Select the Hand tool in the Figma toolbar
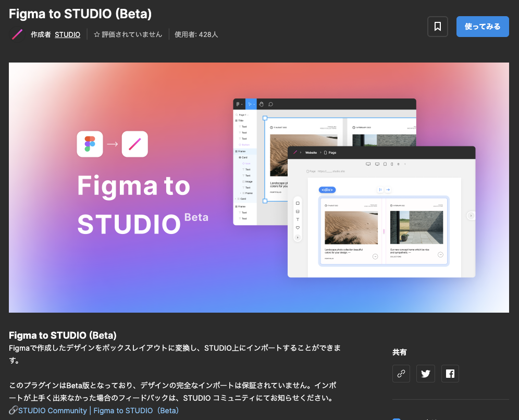Viewport: 519px width, 420px height. pyautogui.click(x=261, y=105)
